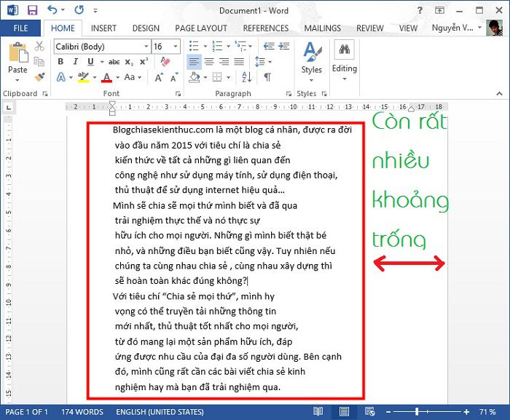Open Word Help question mark
The width and height of the screenshot is (510, 420).
(420, 10)
